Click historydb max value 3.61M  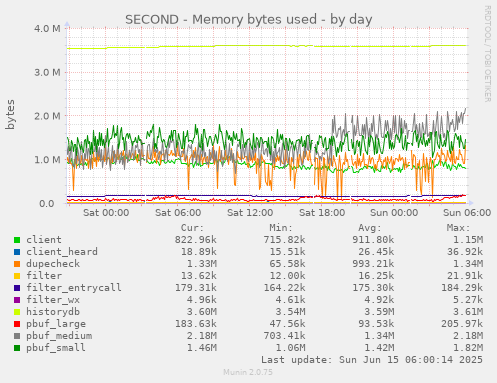[x=468, y=312]
